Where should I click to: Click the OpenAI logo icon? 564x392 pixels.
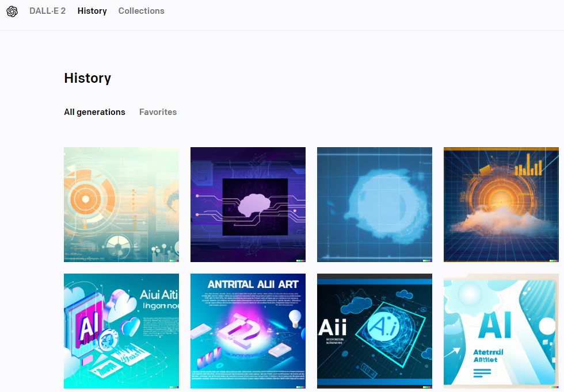tap(12, 11)
